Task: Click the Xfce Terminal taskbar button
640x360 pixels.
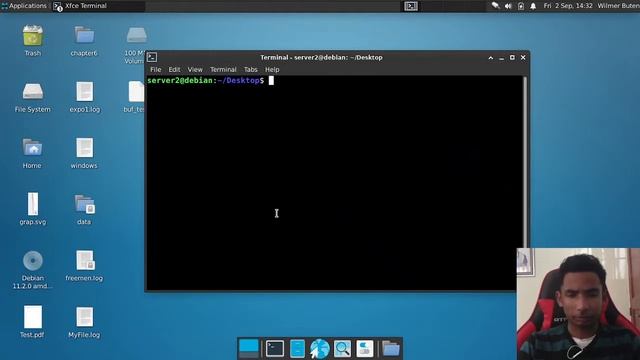Action: (x=99, y=6)
